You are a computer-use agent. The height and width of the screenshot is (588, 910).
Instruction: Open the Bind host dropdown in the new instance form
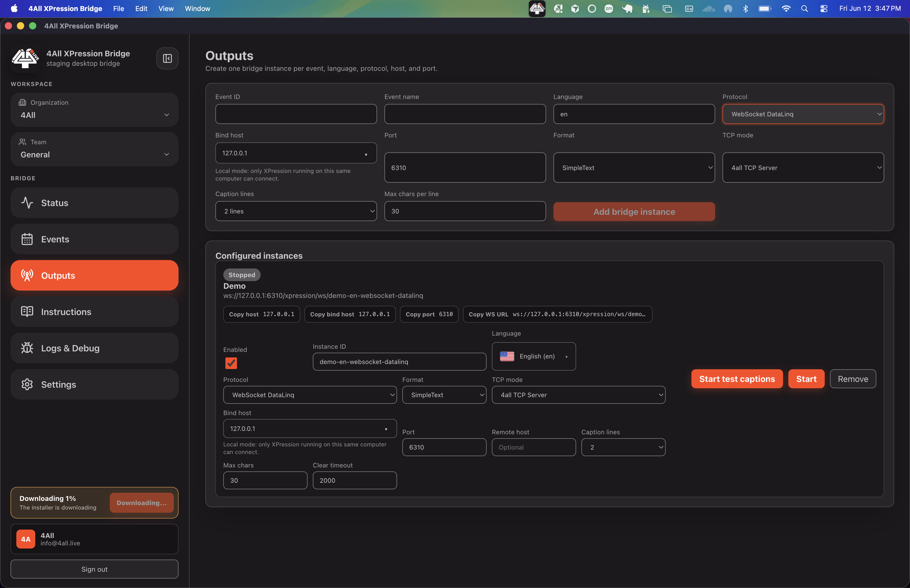pos(296,153)
